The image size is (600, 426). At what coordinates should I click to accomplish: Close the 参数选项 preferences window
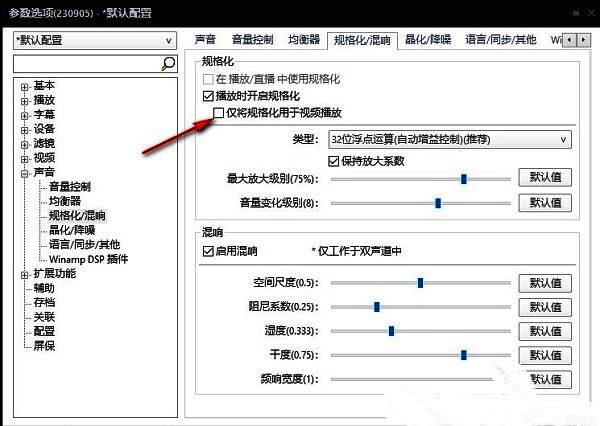592,13
